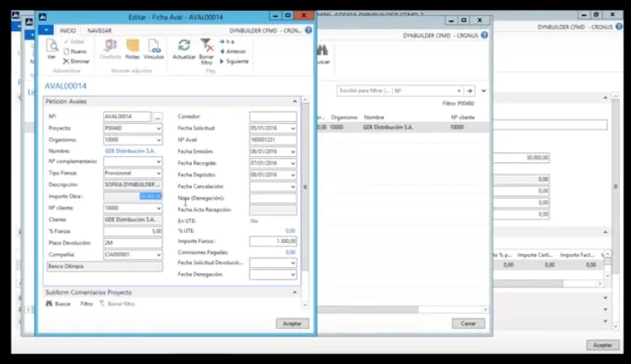
Task: Click Filtro in Subform Comentarios Proyecto
Action: tap(87, 303)
